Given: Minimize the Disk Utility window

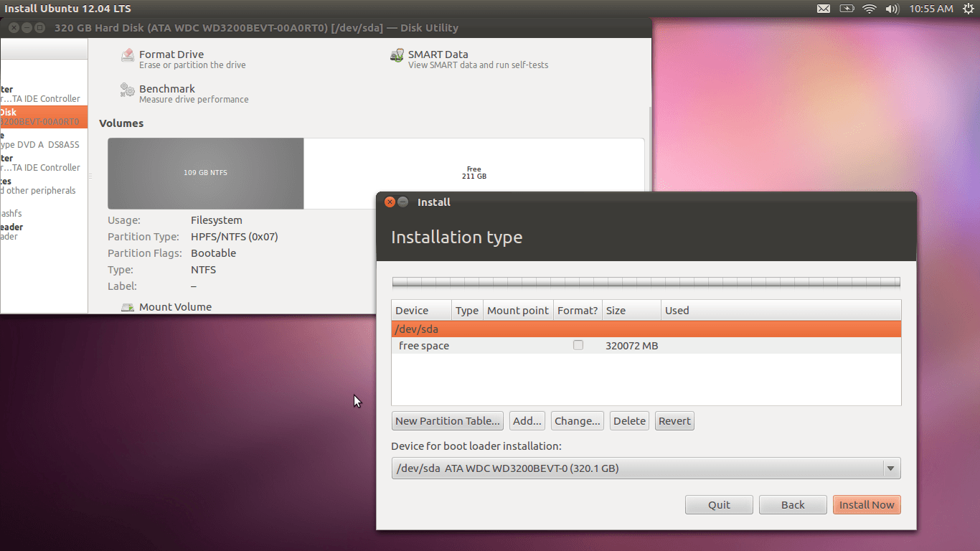Looking at the screenshot, I should (27, 28).
